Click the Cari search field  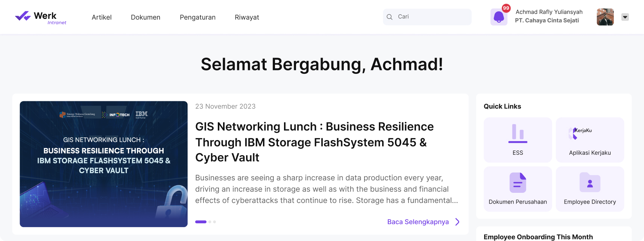click(x=427, y=17)
